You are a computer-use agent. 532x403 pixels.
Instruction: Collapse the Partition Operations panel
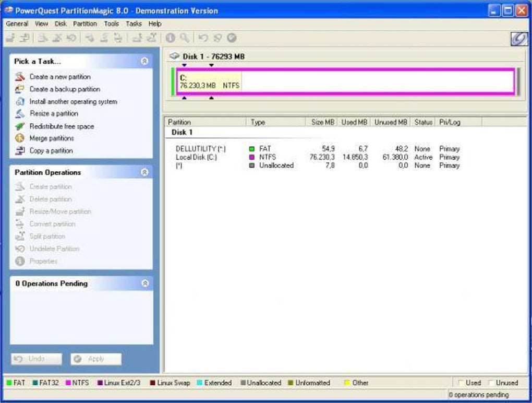[144, 172]
